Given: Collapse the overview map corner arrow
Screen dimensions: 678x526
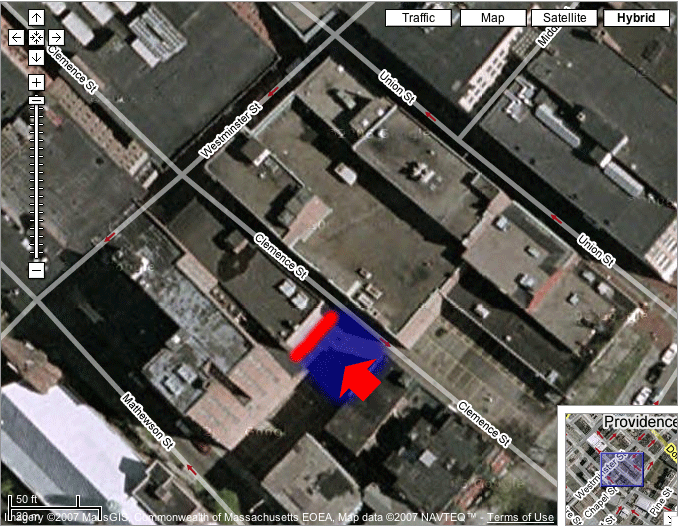Looking at the screenshot, I should [x=670, y=518].
